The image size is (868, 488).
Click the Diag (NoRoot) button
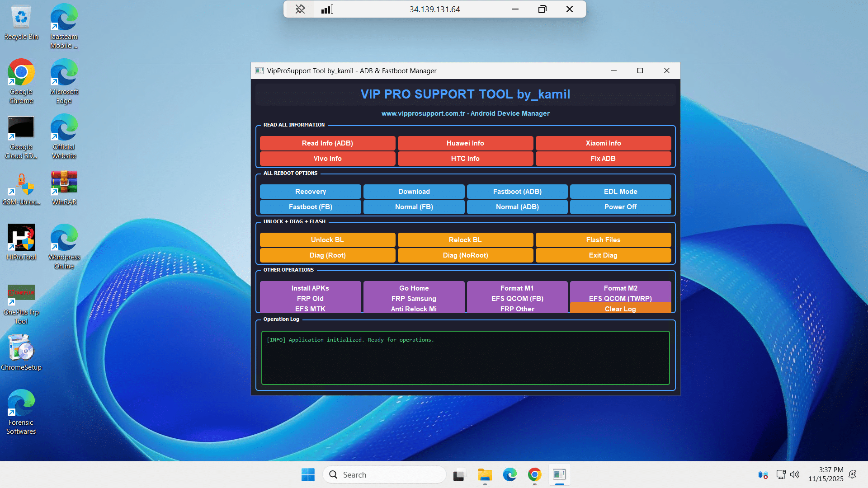point(465,255)
